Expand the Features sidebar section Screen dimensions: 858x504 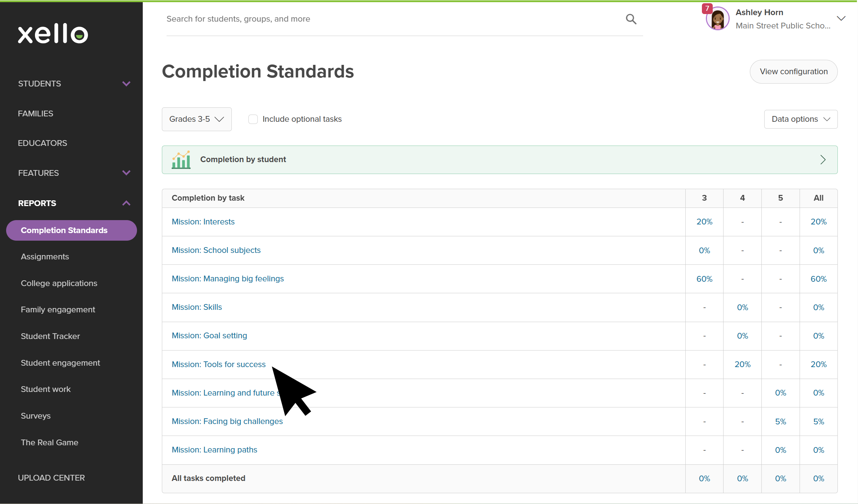click(126, 173)
